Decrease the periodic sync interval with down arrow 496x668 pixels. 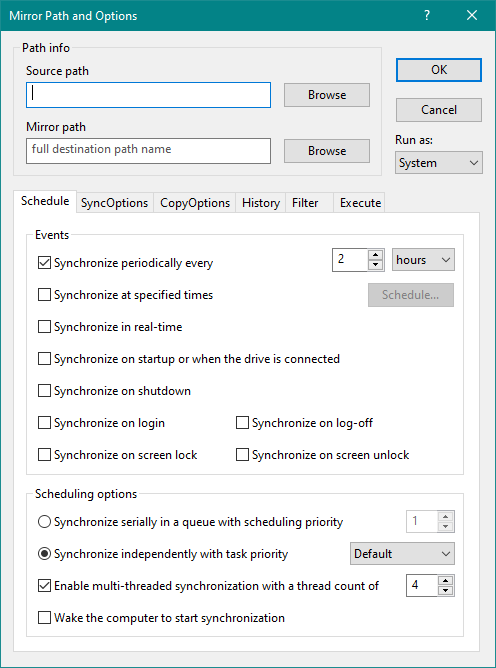click(375, 265)
